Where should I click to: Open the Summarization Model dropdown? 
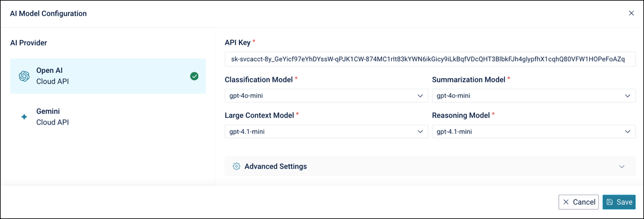coord(533,96)
